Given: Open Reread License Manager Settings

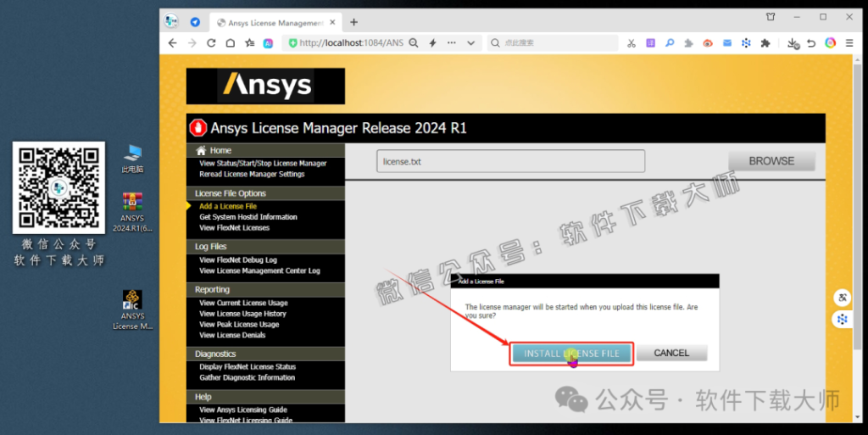Looking at the screenshot, I should pyautogui.click(x=252, y=174).
